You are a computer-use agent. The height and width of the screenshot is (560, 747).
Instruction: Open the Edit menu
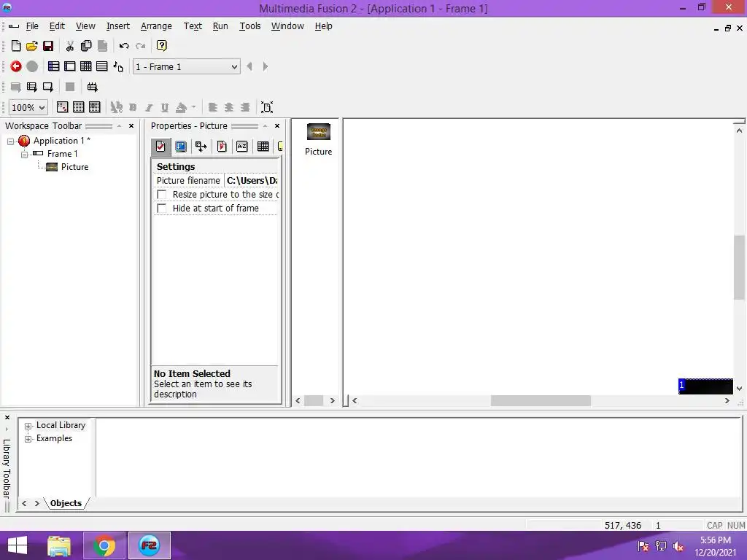57,26
